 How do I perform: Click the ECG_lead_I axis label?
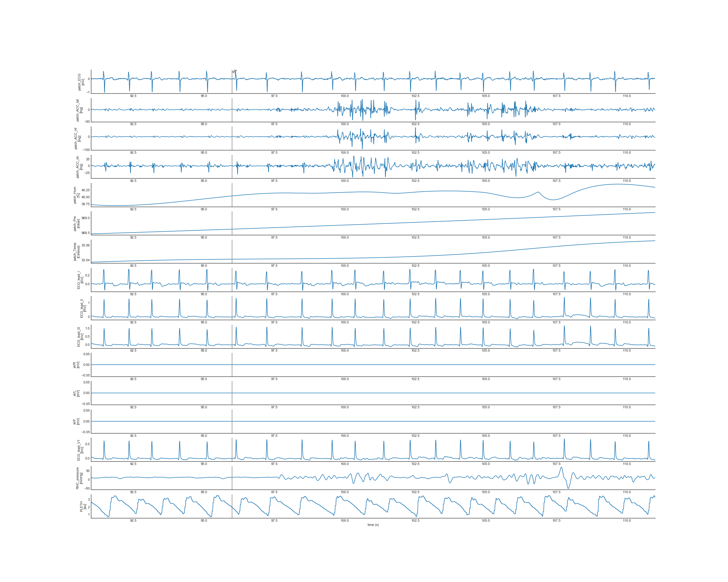pos(80,280)
